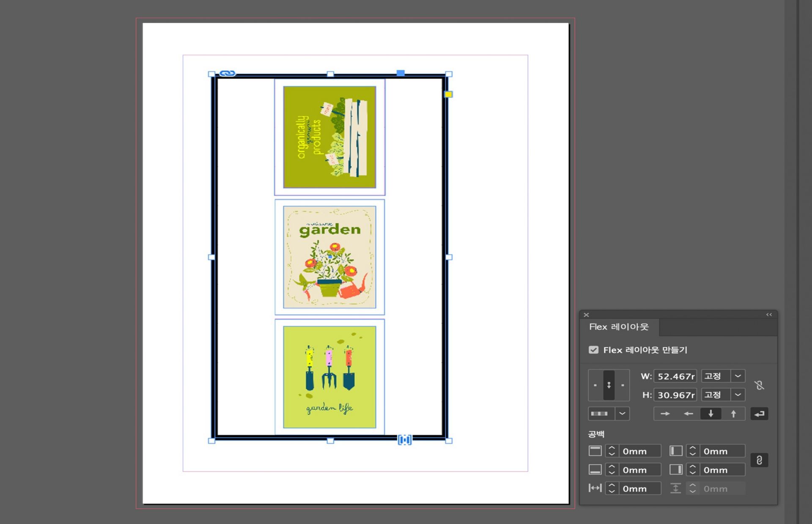
Task: Open the height 고정 sizing dropdown
Action: pos(738,395)
